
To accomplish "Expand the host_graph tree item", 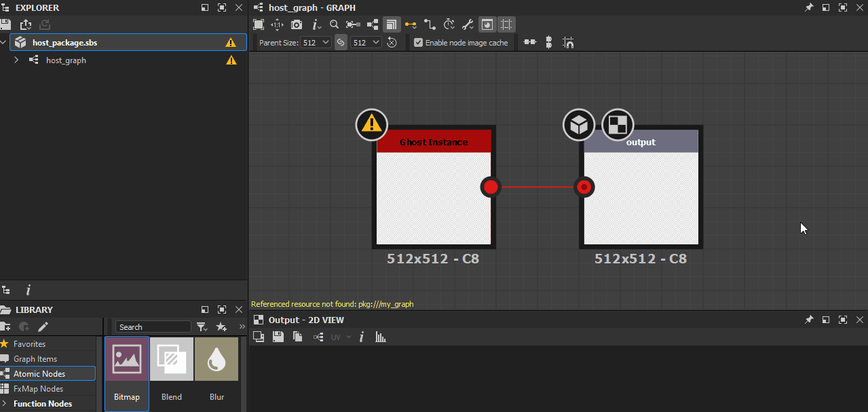I will 16,60.
